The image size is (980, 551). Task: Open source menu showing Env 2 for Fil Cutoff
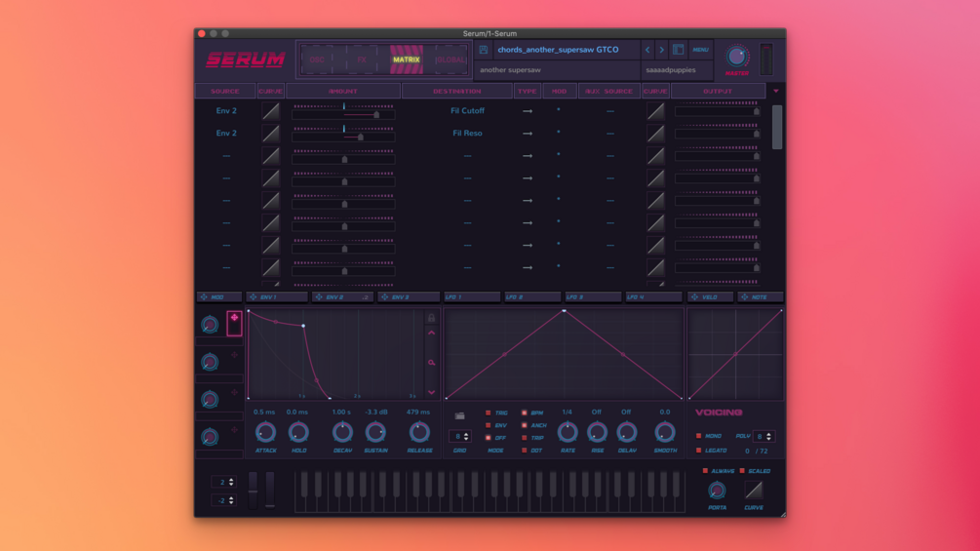226,110
